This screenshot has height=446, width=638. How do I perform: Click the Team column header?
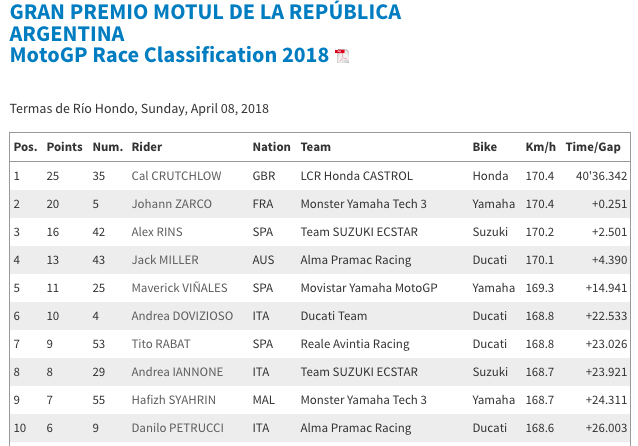click(x=316, y=147)
